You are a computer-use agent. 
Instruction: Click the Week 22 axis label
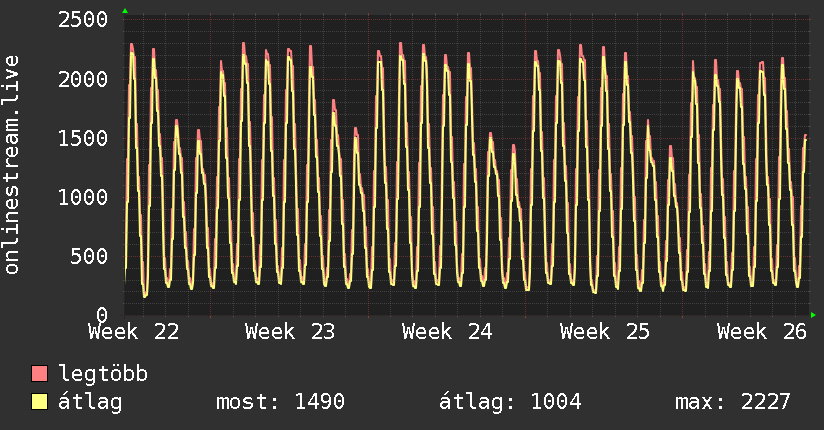tap(133, 332)
